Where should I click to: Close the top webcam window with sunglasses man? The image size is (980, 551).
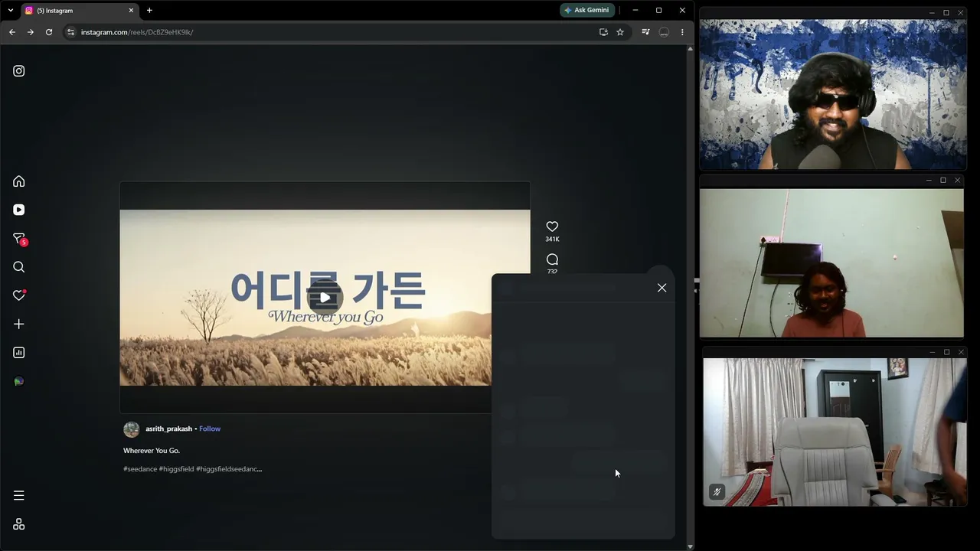(x=960, y=13)
